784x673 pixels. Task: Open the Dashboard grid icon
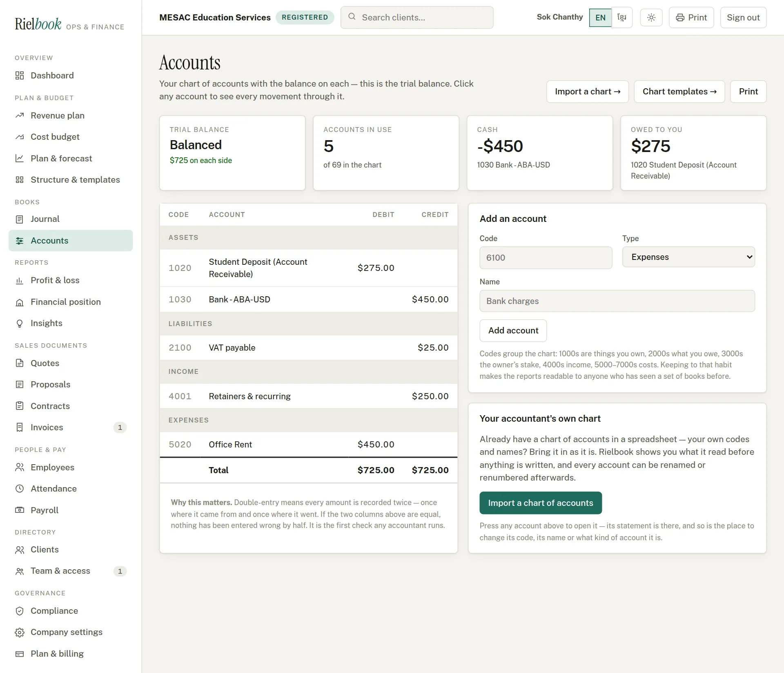(20, 76)
